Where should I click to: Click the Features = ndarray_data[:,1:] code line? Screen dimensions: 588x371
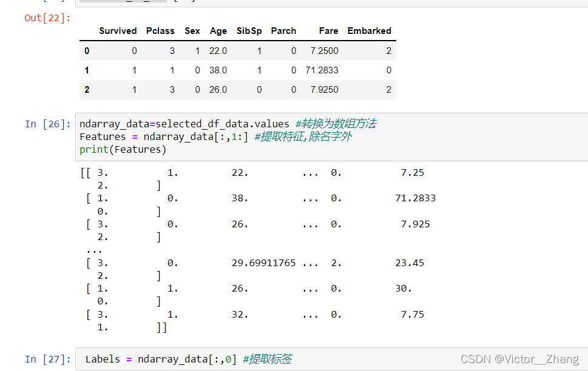(x=164, y=137)
